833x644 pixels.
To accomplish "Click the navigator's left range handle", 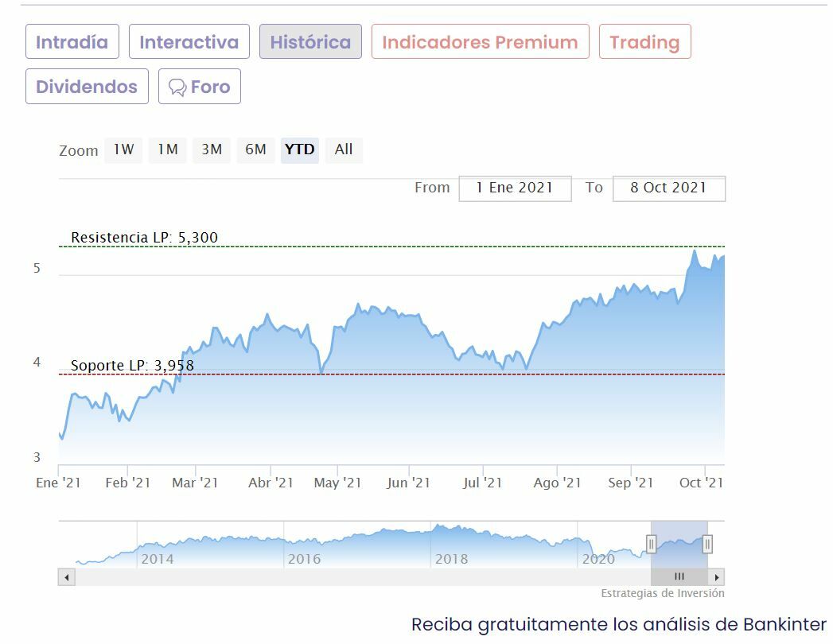I will click(x=651, y=544).
